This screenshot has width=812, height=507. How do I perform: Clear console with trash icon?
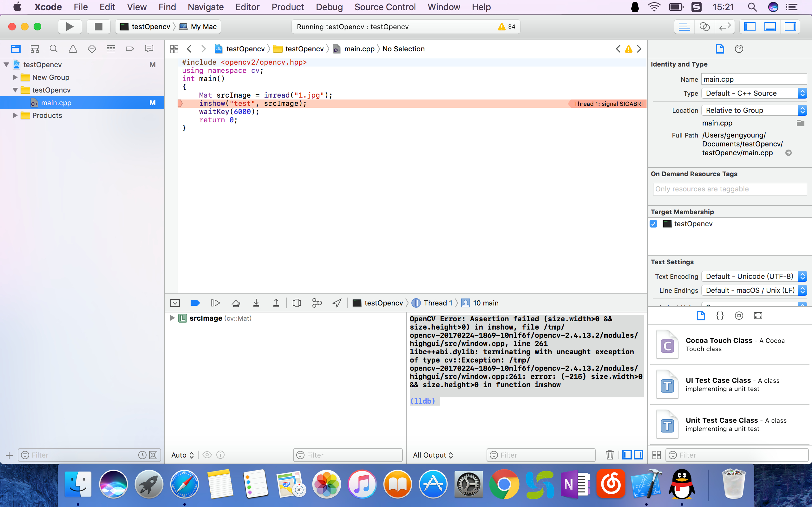(x=610, y=455)
